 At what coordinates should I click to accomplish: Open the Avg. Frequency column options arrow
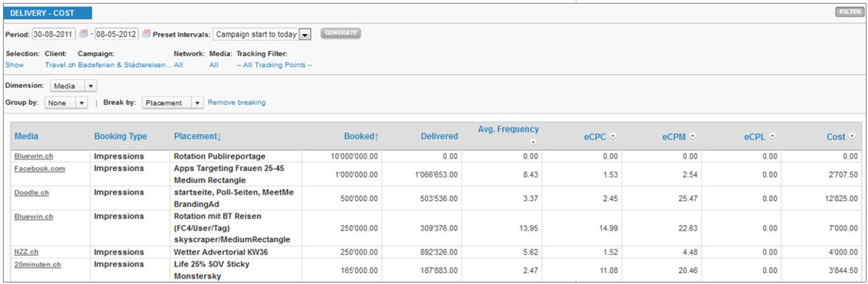pyautogui.click(x=533, y=143)
